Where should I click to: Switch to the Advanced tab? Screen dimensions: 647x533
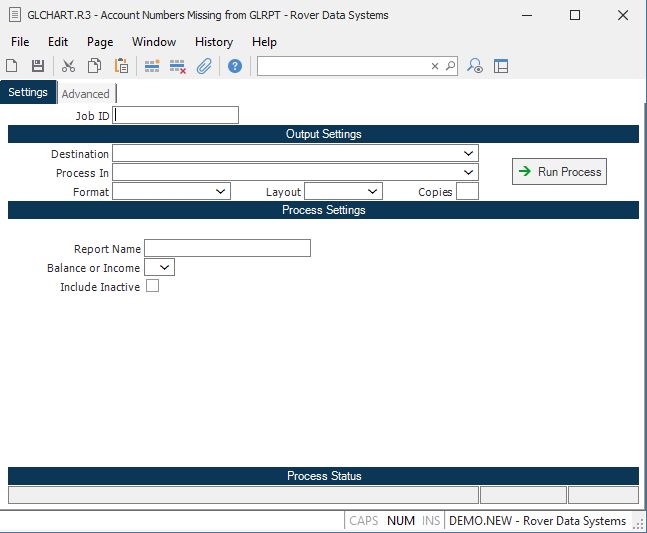[86, 94]
